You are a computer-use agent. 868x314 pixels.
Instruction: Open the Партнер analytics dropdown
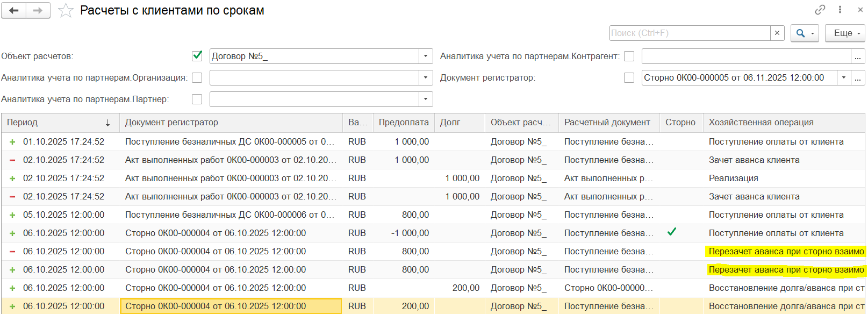point(426,99)
